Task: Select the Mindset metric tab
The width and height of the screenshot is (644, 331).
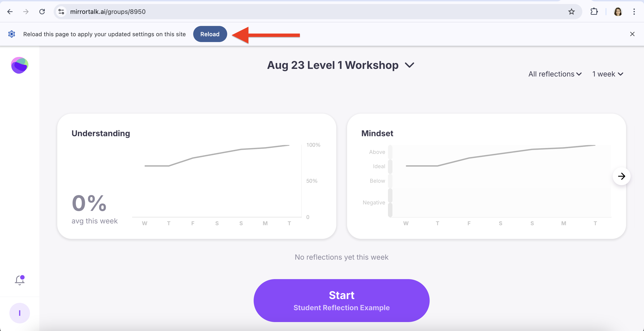Action: [x=377, y=133]
